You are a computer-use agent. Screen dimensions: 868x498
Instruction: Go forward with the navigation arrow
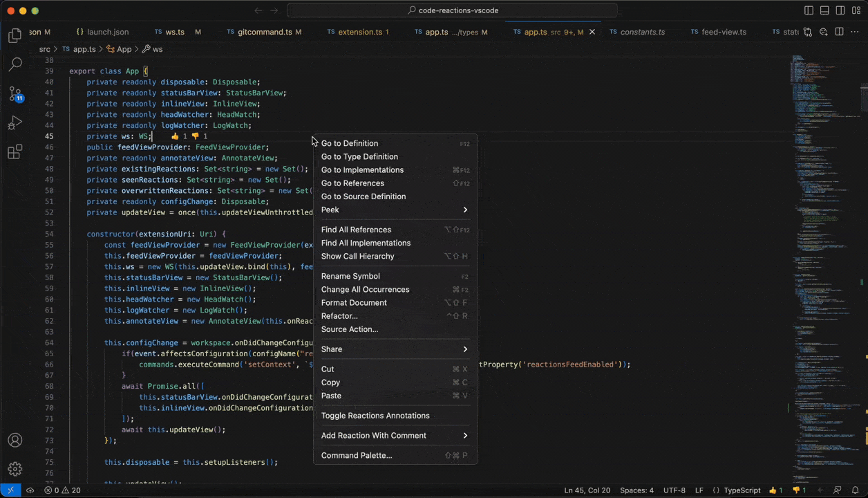(274, 10)
